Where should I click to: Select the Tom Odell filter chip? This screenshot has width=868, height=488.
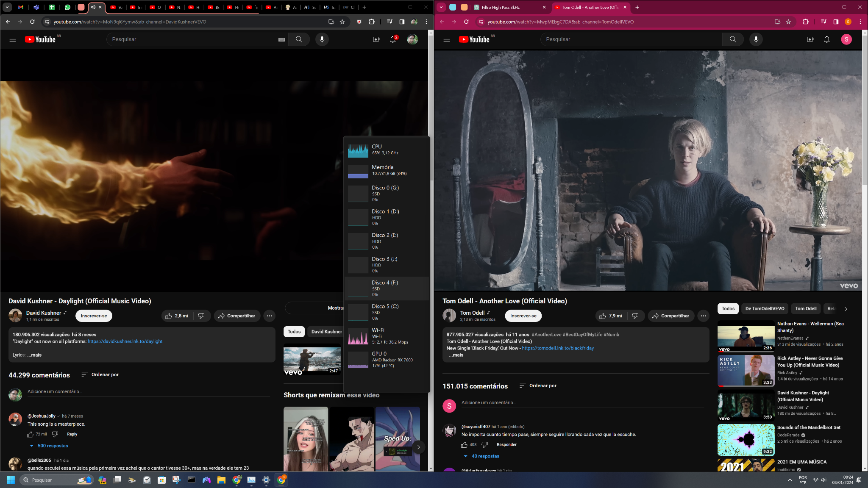coord(806,309)
